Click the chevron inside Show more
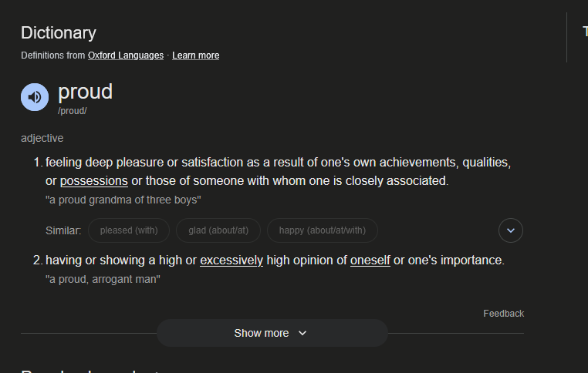This screenshot has height=373, width=588. click(x=302, y=333)
